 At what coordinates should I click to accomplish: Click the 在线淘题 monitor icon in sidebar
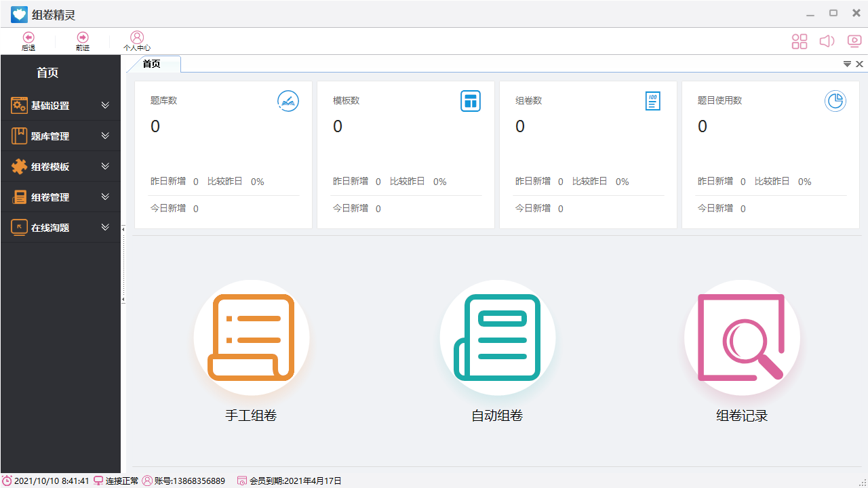click(x=19, y=228)
